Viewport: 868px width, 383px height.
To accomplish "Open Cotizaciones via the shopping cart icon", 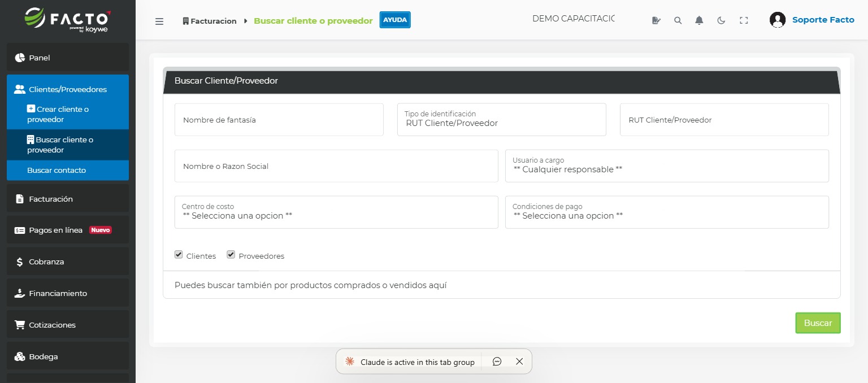I will click(x=19, y=325).
